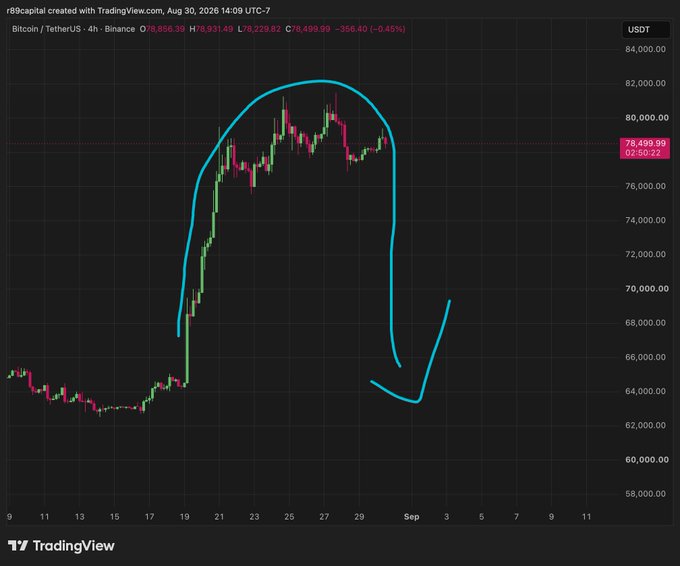The width and height of the screenshot is (680, 566).
Task: Click the 82,000.00 price axis label
Action: (x=645, y=83)
